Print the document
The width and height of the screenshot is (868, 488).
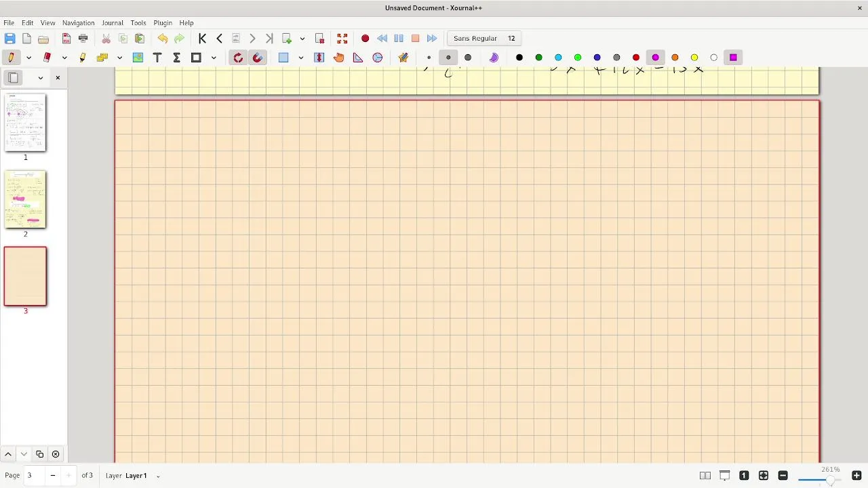(83, 39)
